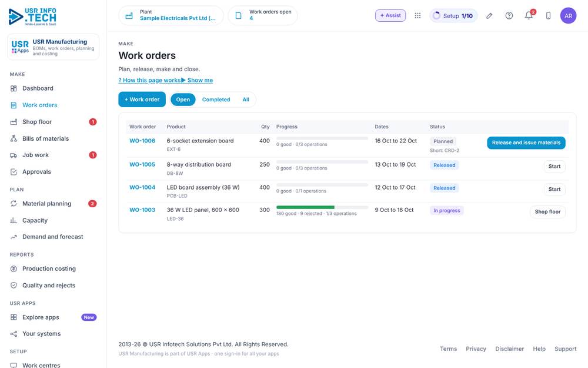Click the Shop floor factory icon

click(x=14, y=122)
